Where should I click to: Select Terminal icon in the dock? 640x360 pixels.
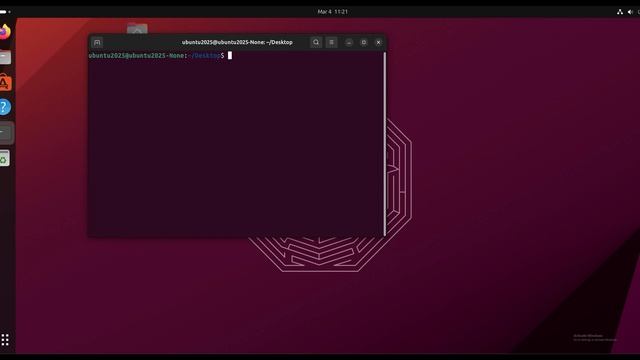click(6, 133)
